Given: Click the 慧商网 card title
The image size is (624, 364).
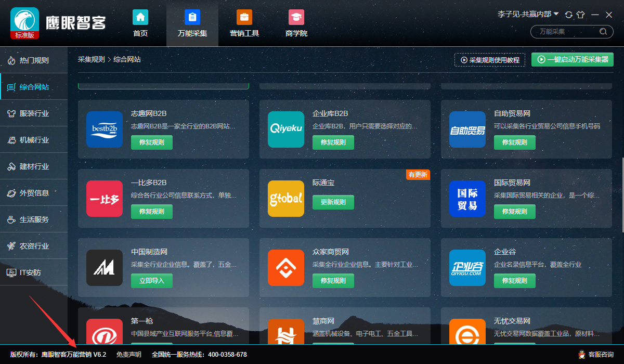Looking at the screenshot, I should (323, 321).
